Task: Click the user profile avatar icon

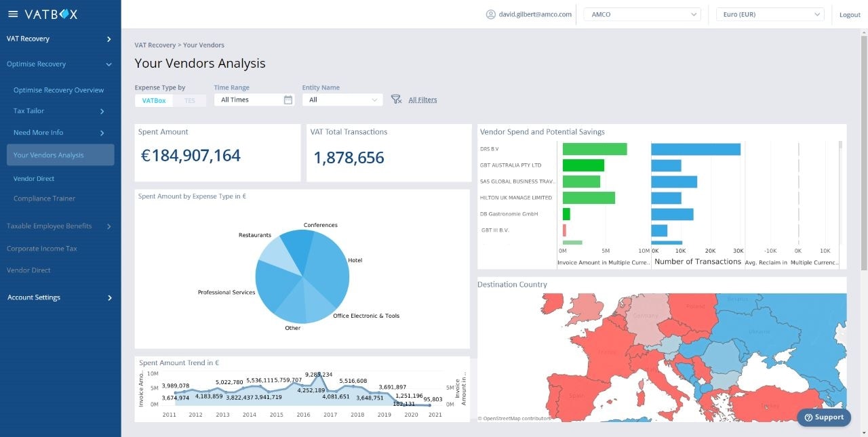Action: pyautogui.click(x=491, y=14)
